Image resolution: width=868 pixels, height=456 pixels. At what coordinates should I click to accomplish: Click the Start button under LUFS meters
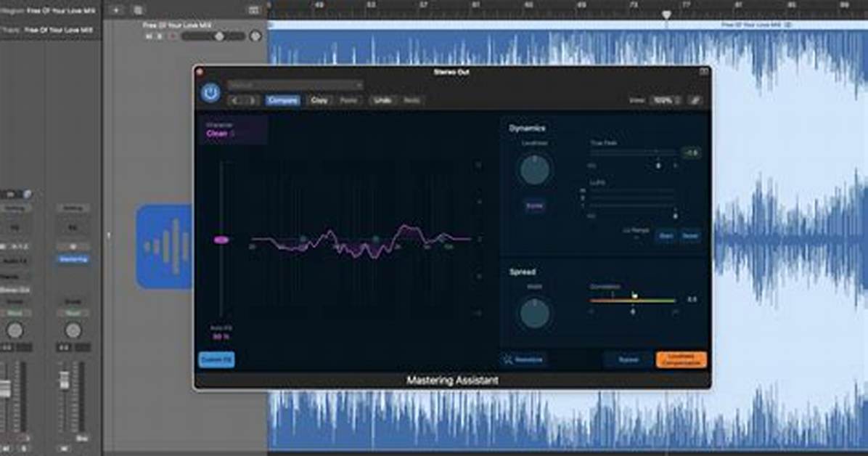click(x=666, y=235)
